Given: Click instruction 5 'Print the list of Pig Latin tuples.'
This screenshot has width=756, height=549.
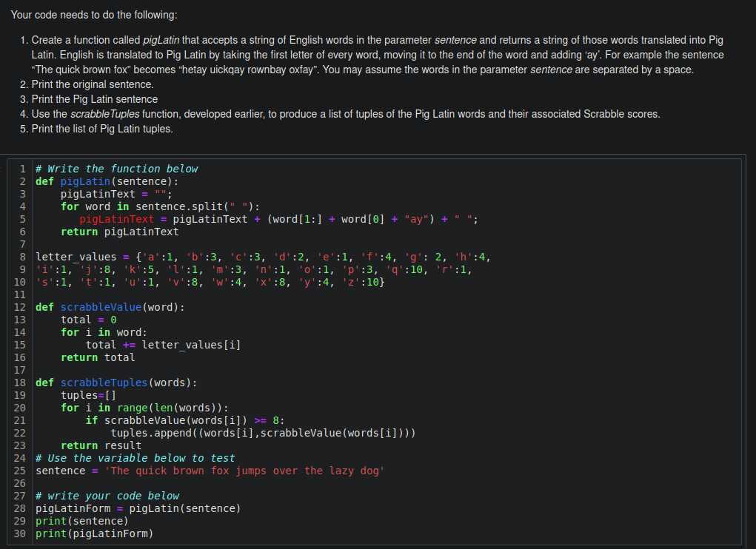Looking at the screenshot, I should pyautogui.click(x=102, y=129).
